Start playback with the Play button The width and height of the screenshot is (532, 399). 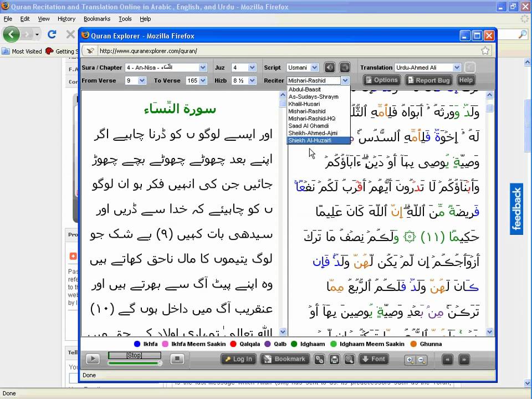tap(93, 359)
